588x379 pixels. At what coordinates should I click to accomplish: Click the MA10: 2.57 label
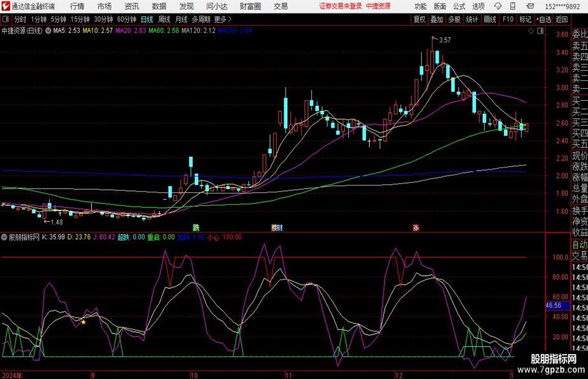98,30
